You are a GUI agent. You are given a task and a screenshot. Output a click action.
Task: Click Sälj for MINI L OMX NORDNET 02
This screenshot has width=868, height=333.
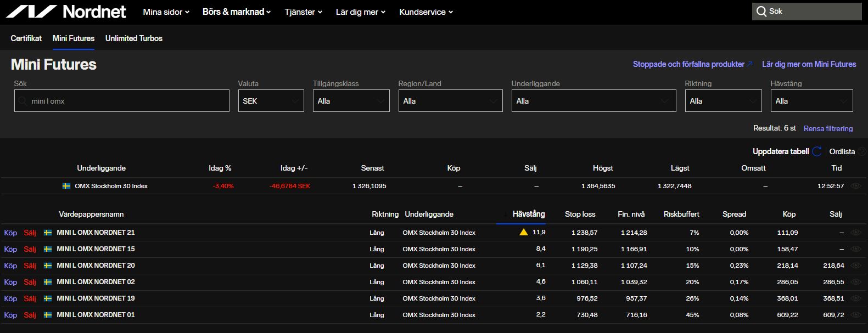30,282
